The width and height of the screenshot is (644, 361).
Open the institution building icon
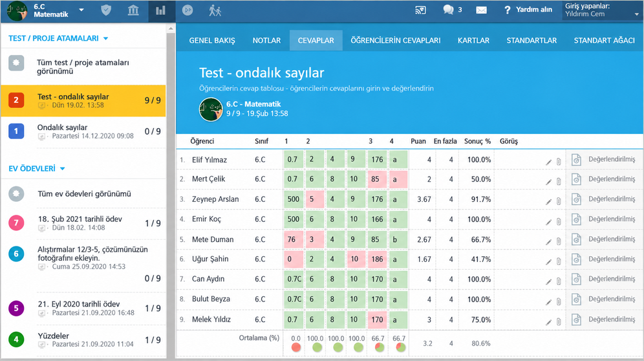point(133,10)
